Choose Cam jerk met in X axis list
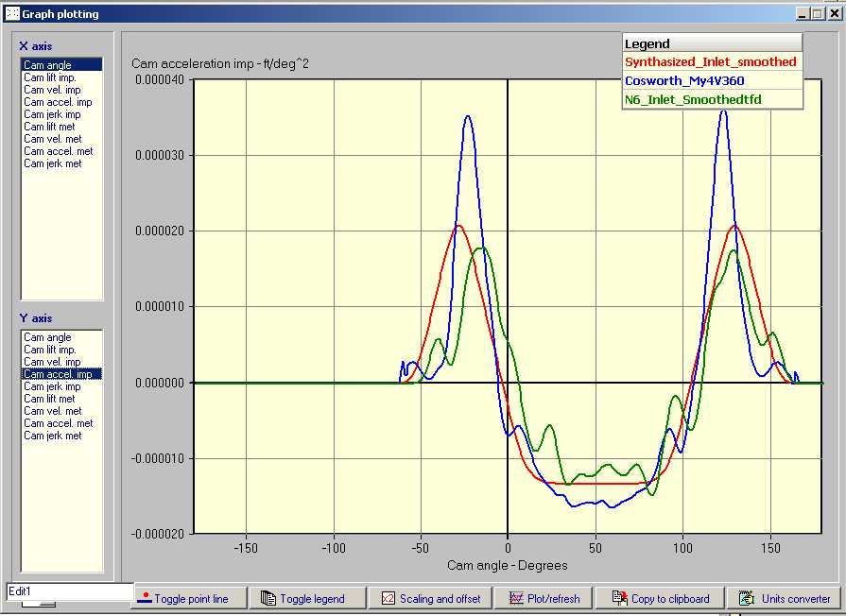This screenshot has width=846, height=616. (52, 163)
